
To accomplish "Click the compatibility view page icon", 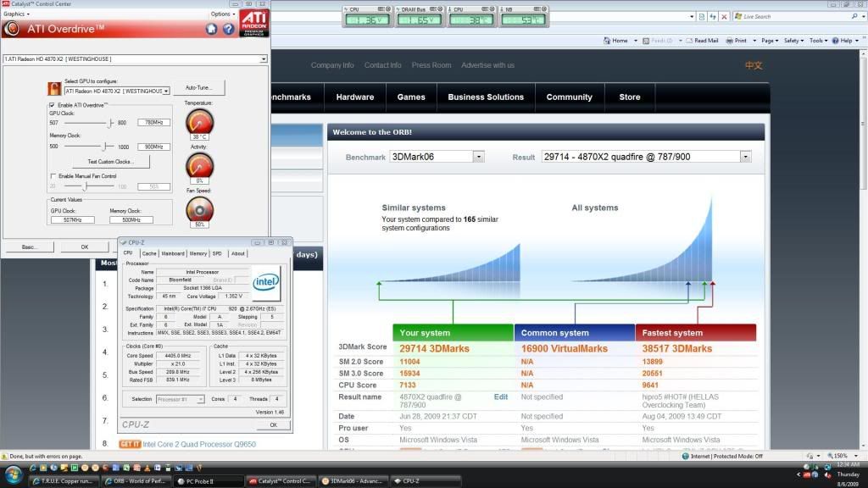I will tap(702, 17).
